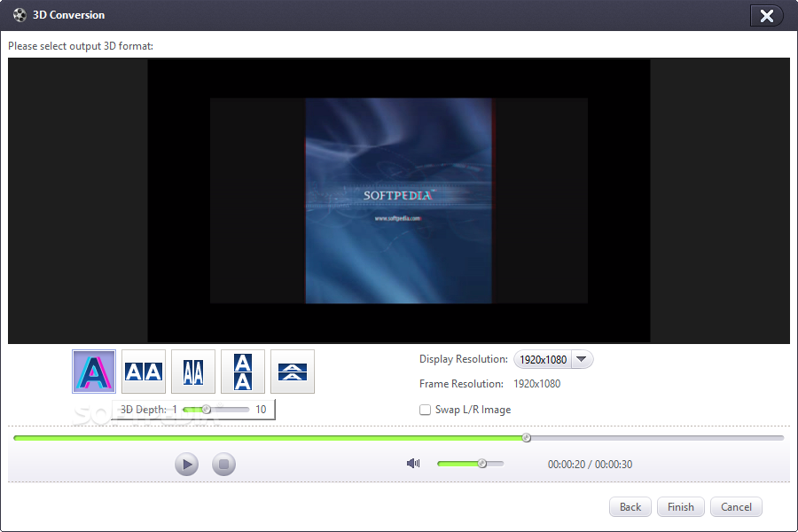Select Top-and-Bottom half-height 3D format

(292, 372)
